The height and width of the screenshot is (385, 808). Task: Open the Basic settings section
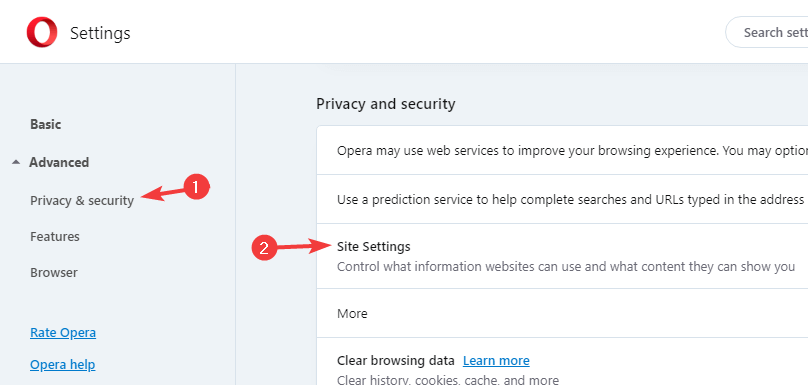pos(45,124)
